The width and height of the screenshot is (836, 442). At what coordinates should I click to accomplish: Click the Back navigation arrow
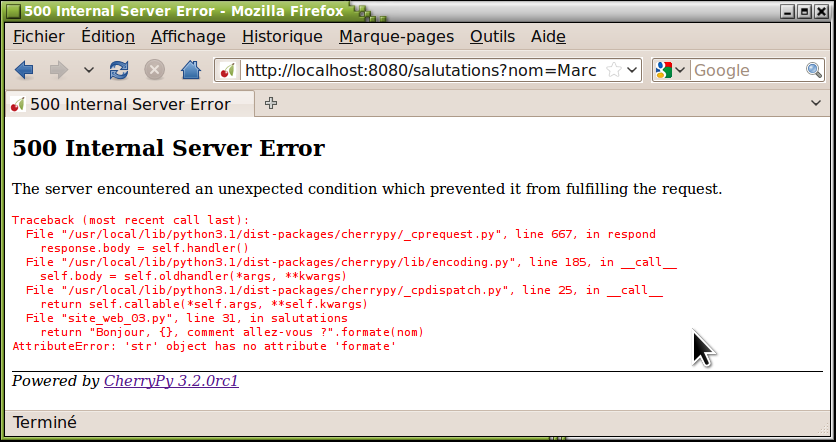pos(25,70)
